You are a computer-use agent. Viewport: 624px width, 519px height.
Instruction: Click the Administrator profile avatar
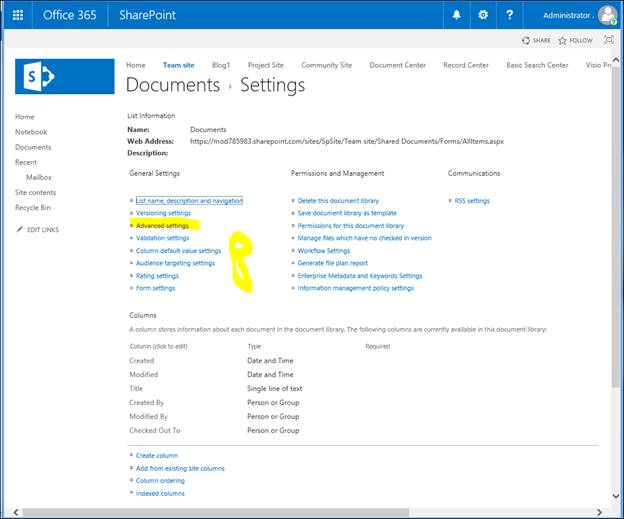607,15
